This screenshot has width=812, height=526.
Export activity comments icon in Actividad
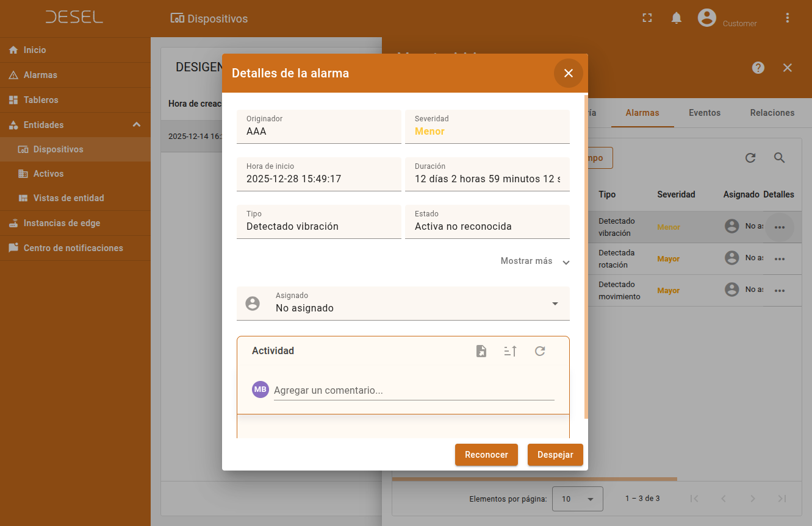pos(481,351)
